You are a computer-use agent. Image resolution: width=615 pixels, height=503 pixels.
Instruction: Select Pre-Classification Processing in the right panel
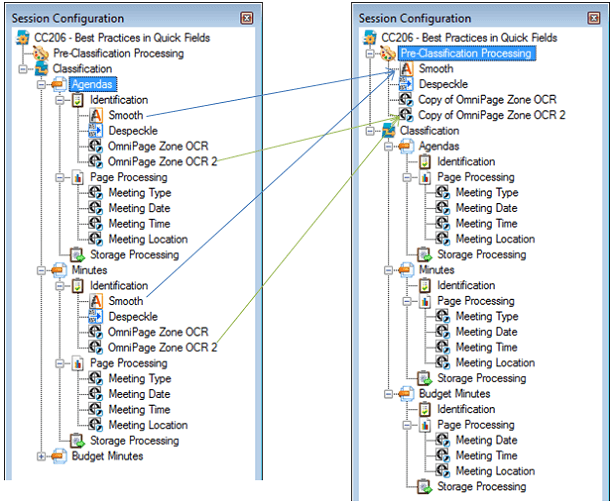(x=466, y=53)
